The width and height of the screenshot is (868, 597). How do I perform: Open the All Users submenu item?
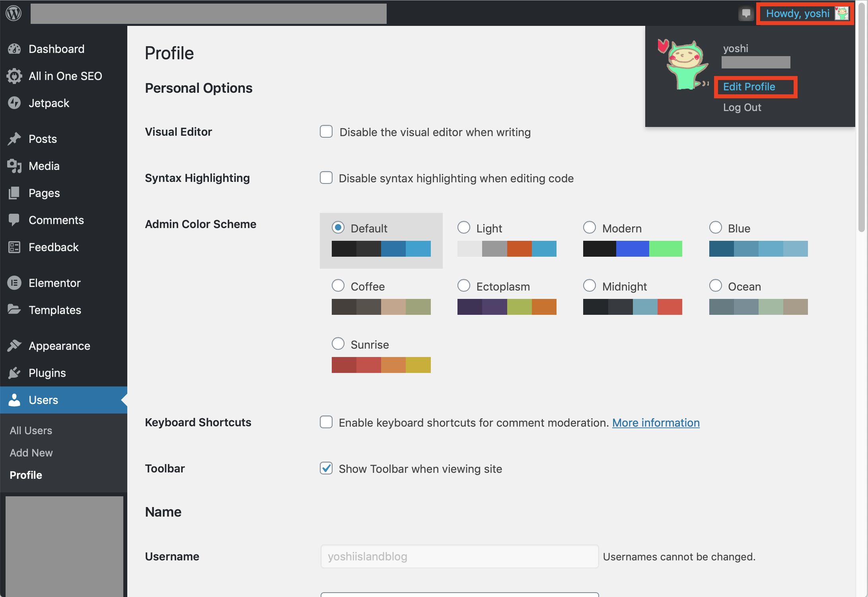pyautogui.click(x=31, y=431)
